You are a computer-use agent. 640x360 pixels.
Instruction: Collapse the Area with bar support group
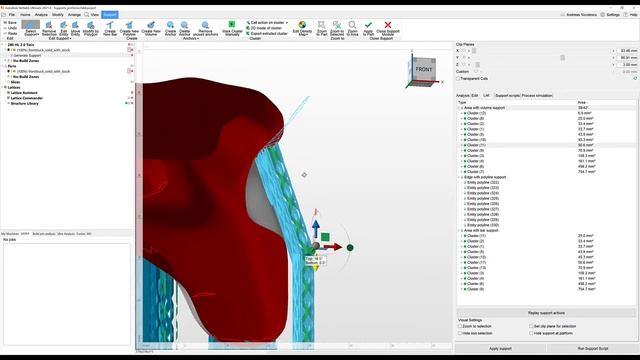click(x=459, y=231)
